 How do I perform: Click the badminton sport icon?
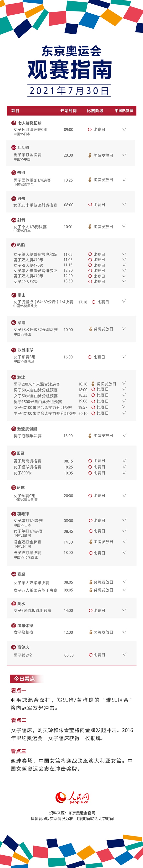click(14, 514)
